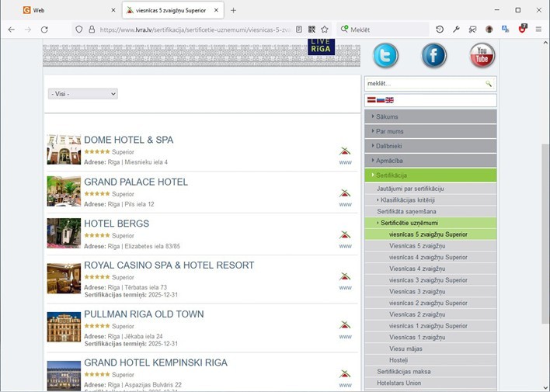
Task: Focus the browser Meklēt search box
Action: pyautogui.click(x=383, y=29)
